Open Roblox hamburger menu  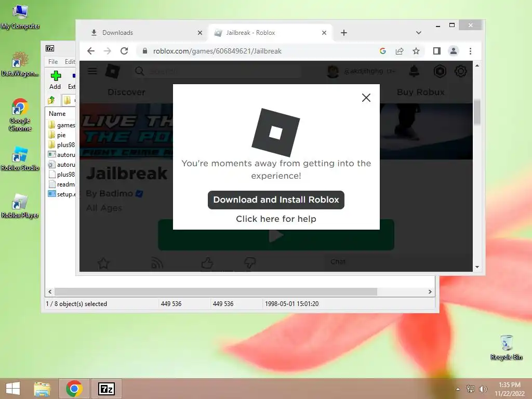tap(92, 71)
